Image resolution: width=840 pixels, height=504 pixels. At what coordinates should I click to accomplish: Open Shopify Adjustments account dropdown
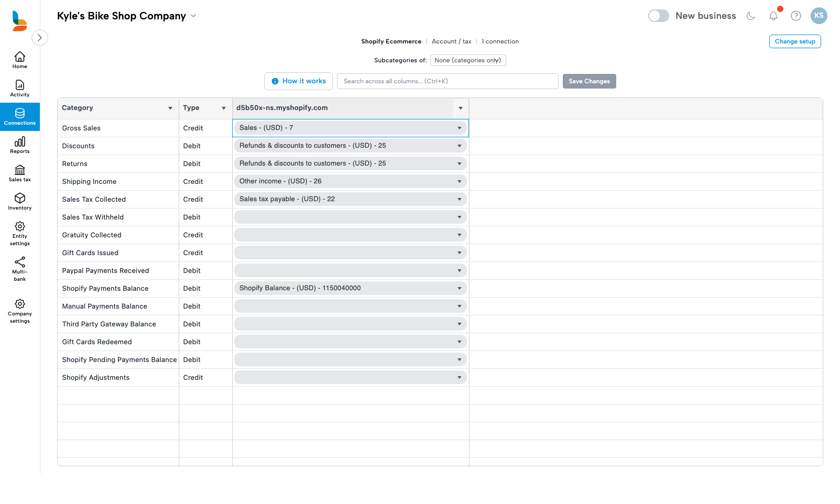click(x=351, y=377)
